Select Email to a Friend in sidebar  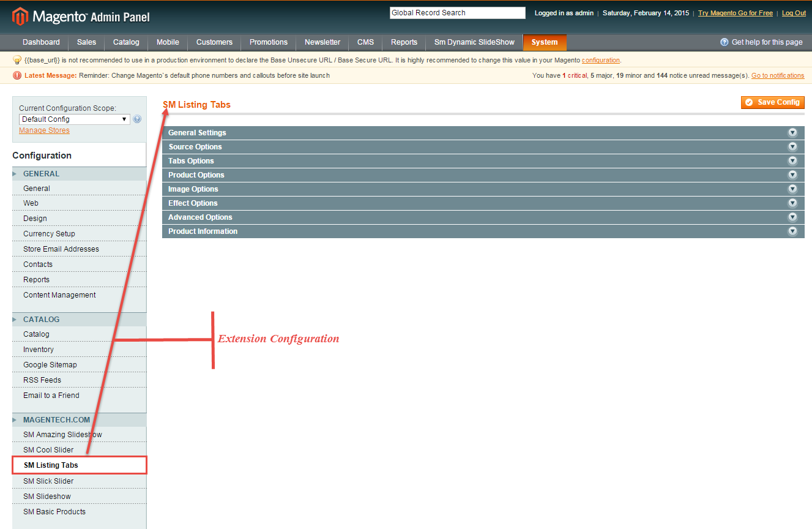click(x=79, y=396)
